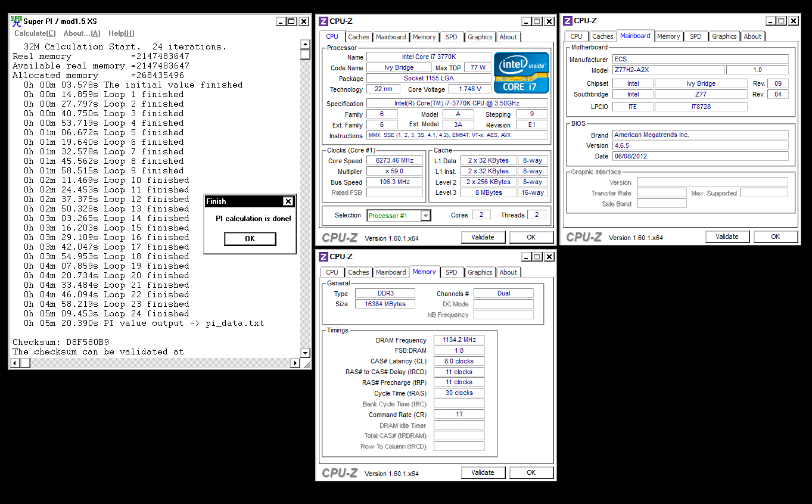Switch to Caches tab in CPU window
Screen dimensions: 812x504
tap(359, 37)
